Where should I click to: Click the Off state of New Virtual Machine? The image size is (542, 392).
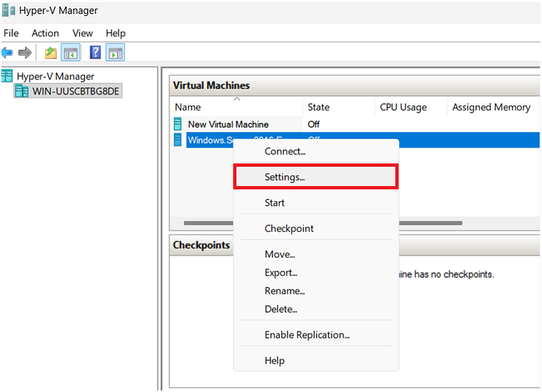pyautogui.click(x=314, y=124)
